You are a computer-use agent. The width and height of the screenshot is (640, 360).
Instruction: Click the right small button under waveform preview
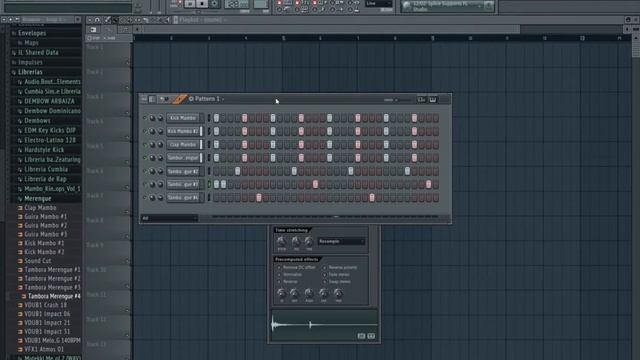pos(371,336)
